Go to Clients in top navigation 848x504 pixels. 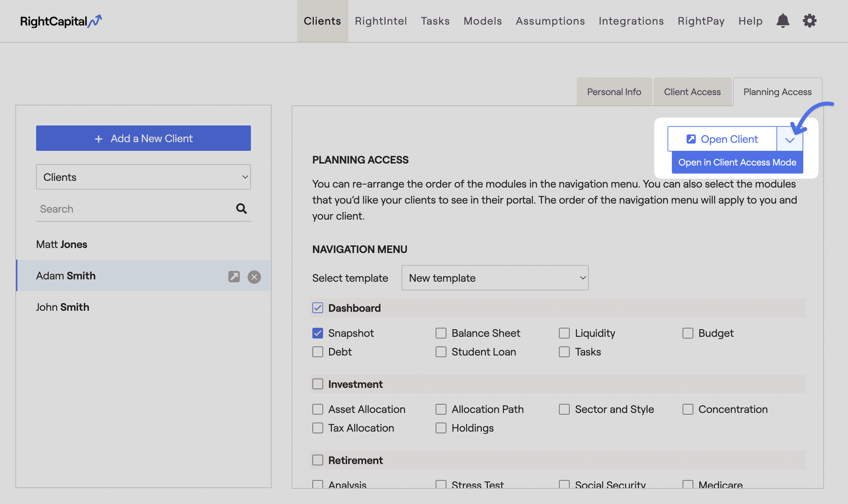point(322,21)
